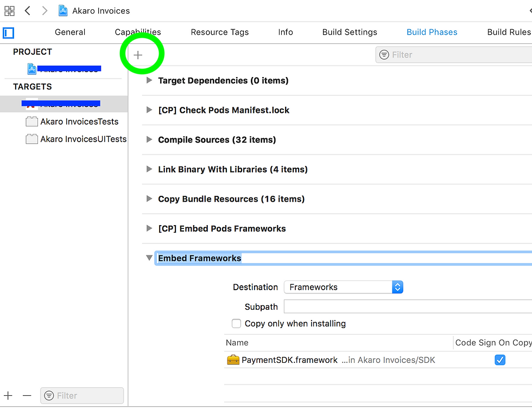Remove target with the minus button
The width and height of the screenshot is (532, 410).
27,395
